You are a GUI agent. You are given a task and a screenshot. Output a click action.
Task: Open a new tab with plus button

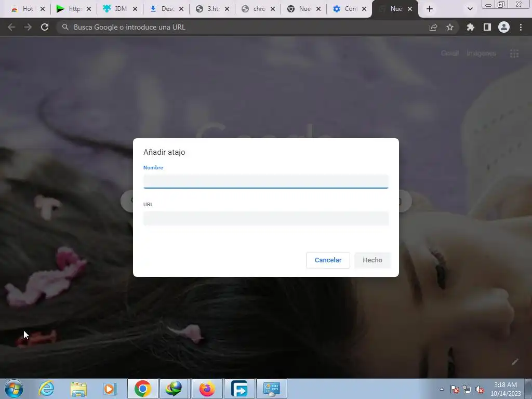pyautogui.click(x=430, y=9)
